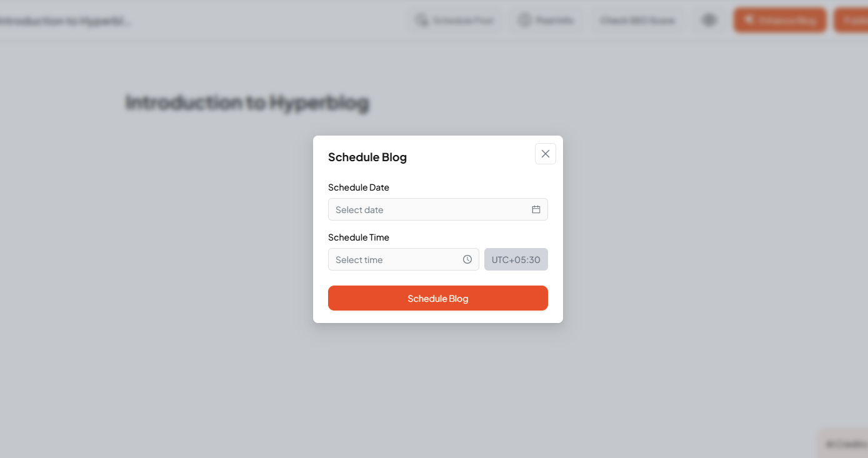
Task: Open the calendar icon in Schedule Date field
Action: coord(536,209)
